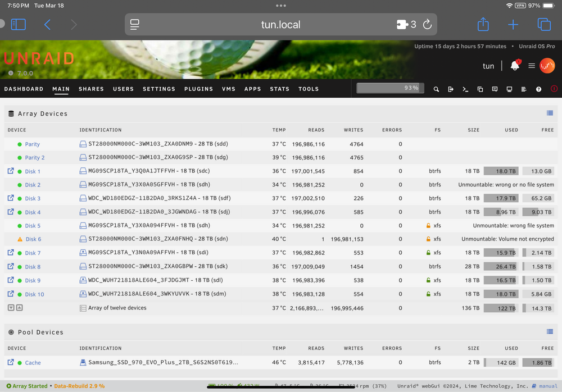Click spin up all disks arrow
Image resolution: width=562 pixels, height=392 pixels.
coord(19,307)
